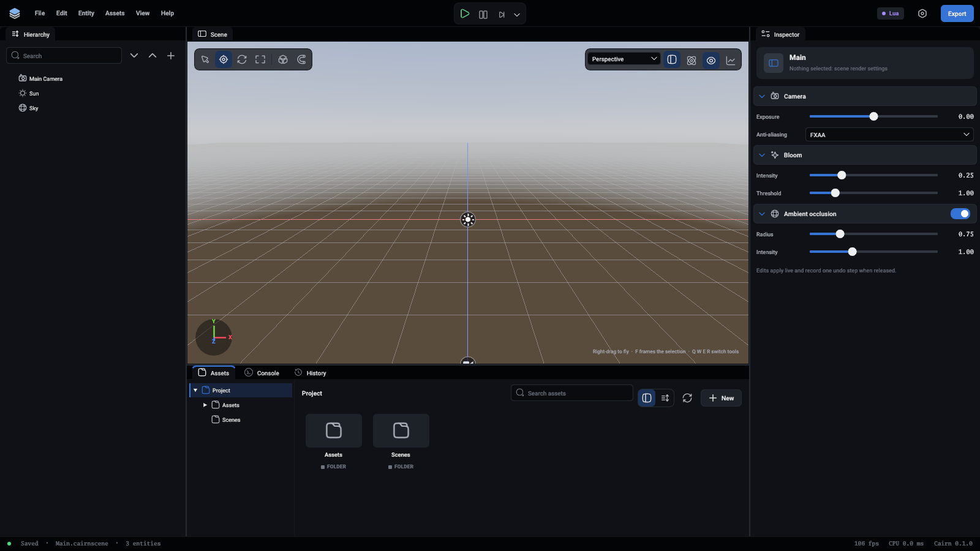980x551 pixels.
Task: Adjust the Exposure slider handle
Action: 874,116
